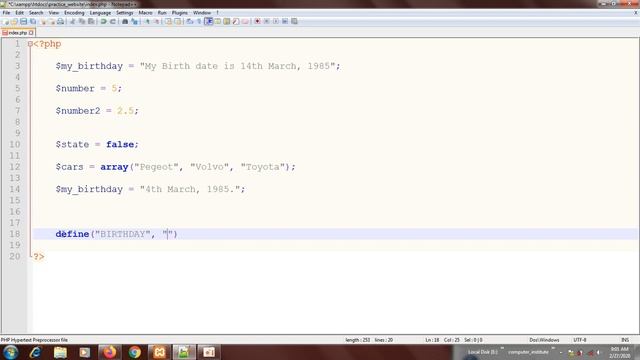
Task: Click the $my_birthday variable on line 3
Action: click(89, 66)
